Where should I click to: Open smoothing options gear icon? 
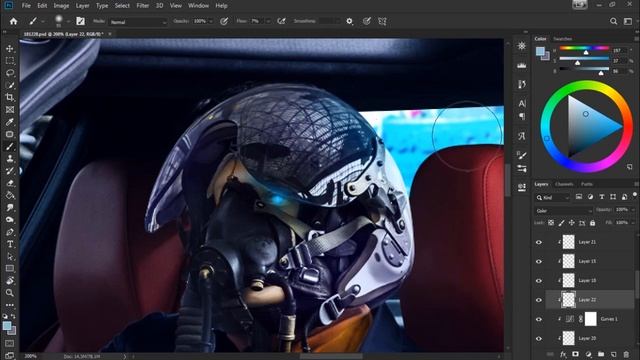point(349,21)
